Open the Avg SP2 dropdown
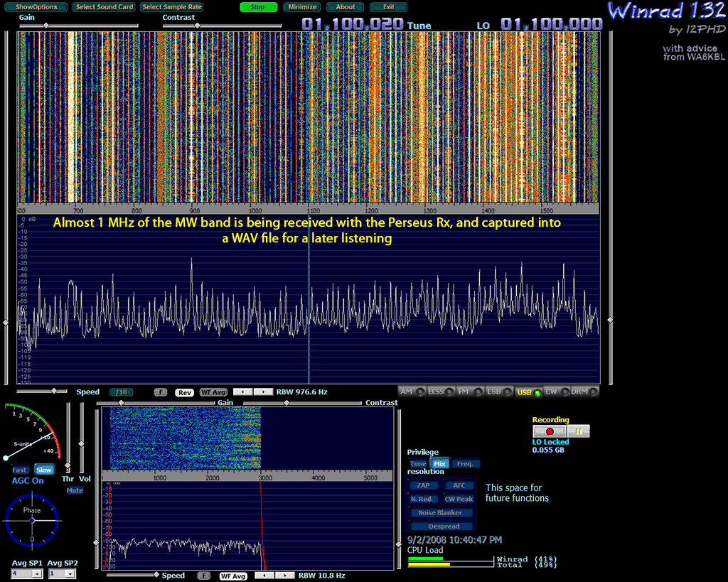Image resolution: width=728 pixels, height=582 pixels. pyautogui.click(x=62, y=573)
